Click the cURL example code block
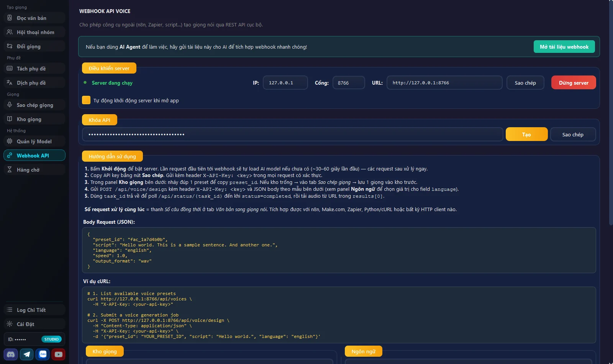613x364 pixels. [339, 315]
